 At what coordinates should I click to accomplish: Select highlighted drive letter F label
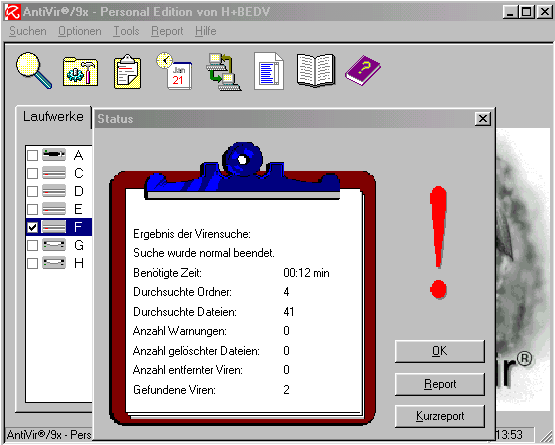pos(79,227)
